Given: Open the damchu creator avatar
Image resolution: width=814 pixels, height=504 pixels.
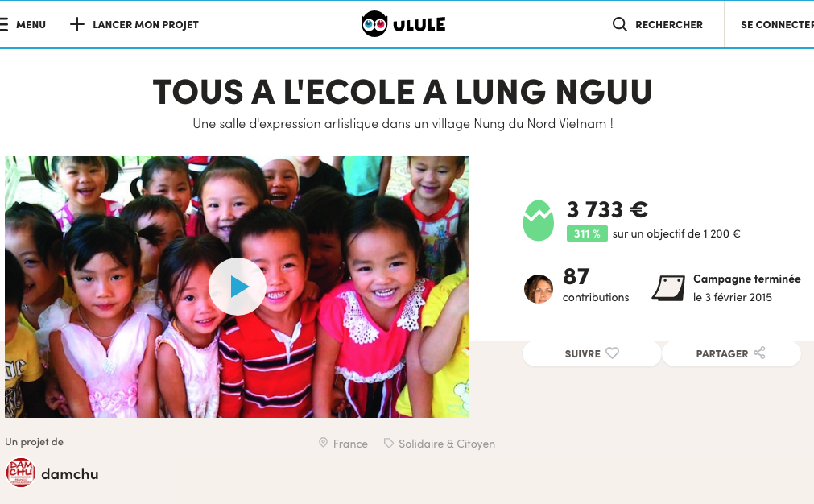Looking at the screenshot, I should tap(21, 473).
